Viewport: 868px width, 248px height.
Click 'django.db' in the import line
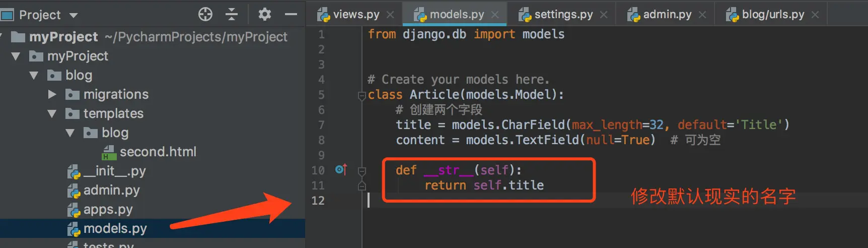(435, 34)
